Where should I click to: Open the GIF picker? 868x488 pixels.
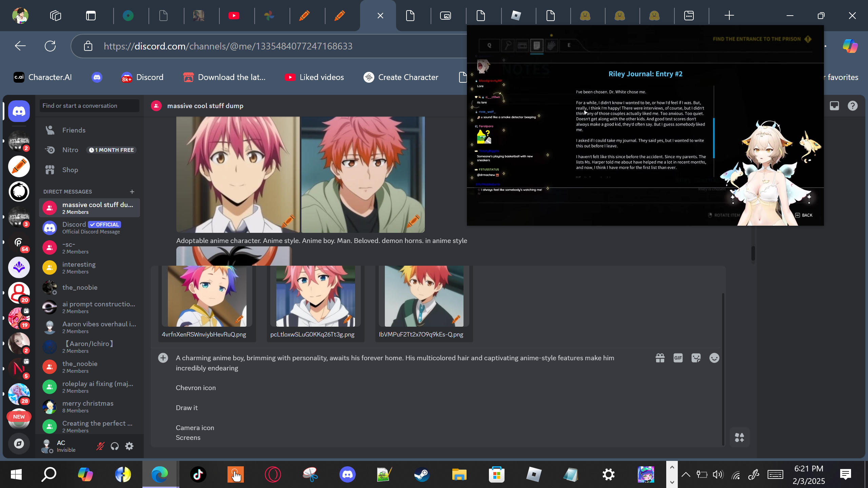(678, 358)
